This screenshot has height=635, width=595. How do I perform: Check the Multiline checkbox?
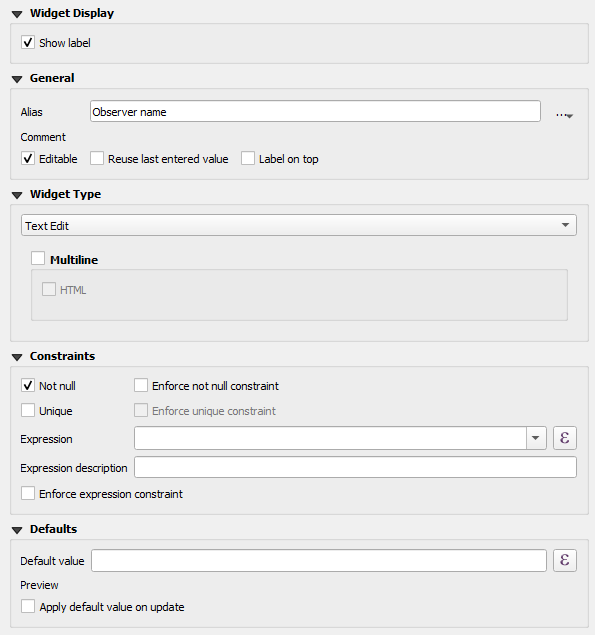(x=38, y=258)
